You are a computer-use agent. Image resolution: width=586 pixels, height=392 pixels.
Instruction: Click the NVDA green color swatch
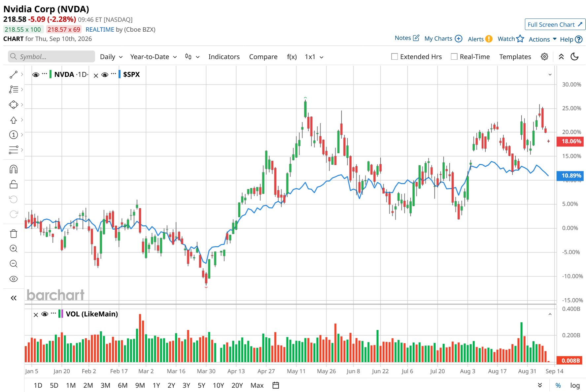pyautogui.click(x=51, y=75)
